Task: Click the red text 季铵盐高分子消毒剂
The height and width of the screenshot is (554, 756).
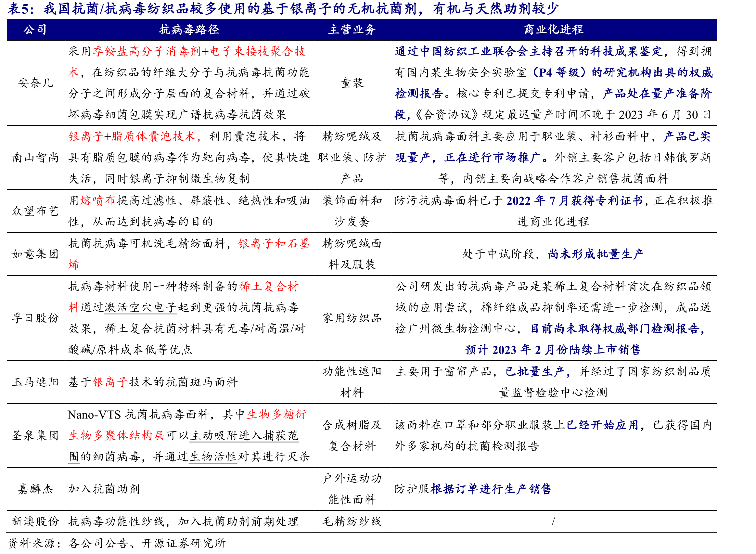Action: tap(147, 51)
